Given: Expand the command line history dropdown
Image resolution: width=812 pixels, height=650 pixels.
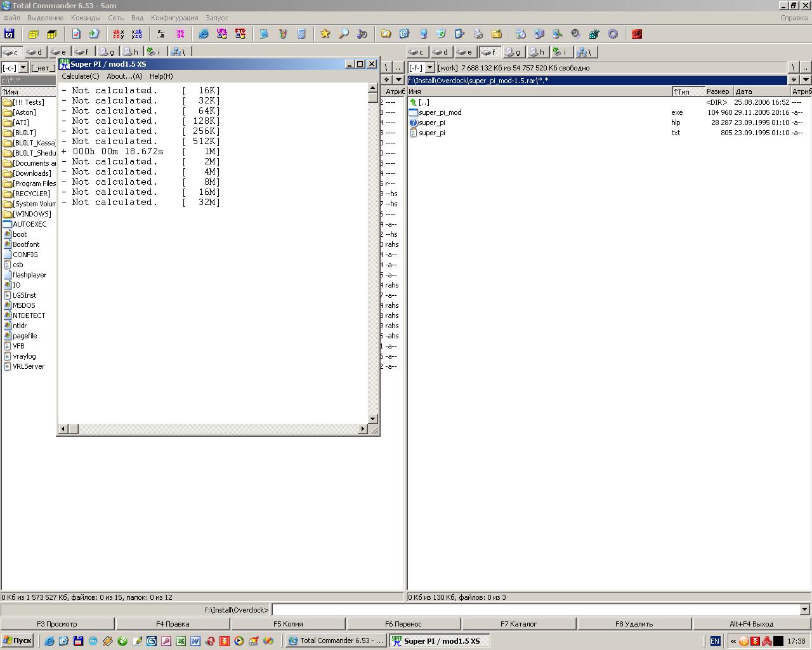Looking at the screenshot, I should (x=805, y=609).
